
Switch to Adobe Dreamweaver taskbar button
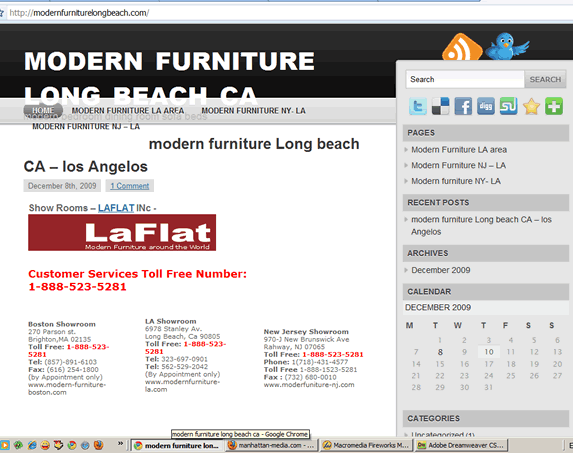462,445
